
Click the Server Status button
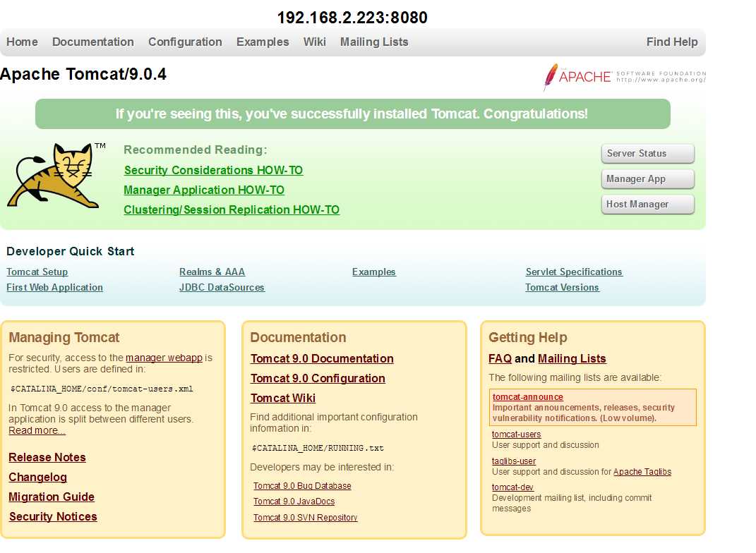pos(648,154)
